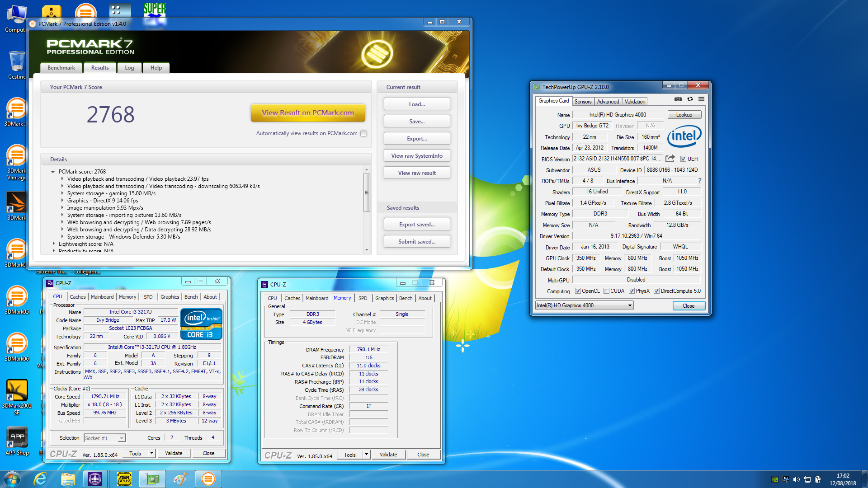Image resolution: width=868 pixels, height=488 pixels.
Task: Open Windows Explorer from the taskbar
Action: (x=68, y=479)
